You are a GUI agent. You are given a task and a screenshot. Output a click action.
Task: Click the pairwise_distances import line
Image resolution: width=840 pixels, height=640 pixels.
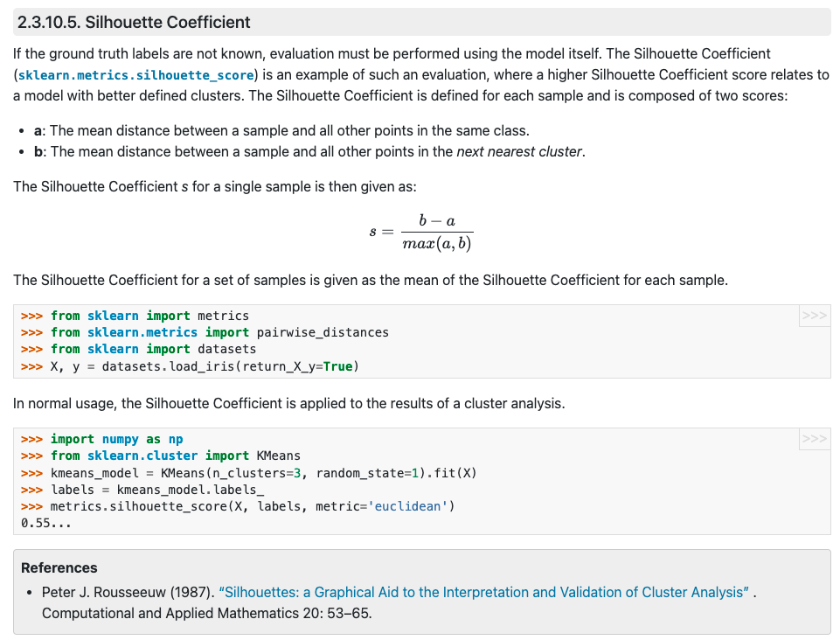click(205, 332)
